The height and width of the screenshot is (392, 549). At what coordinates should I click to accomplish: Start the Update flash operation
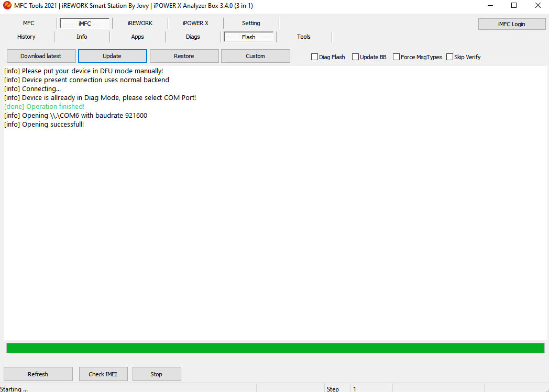coord(112,56)
